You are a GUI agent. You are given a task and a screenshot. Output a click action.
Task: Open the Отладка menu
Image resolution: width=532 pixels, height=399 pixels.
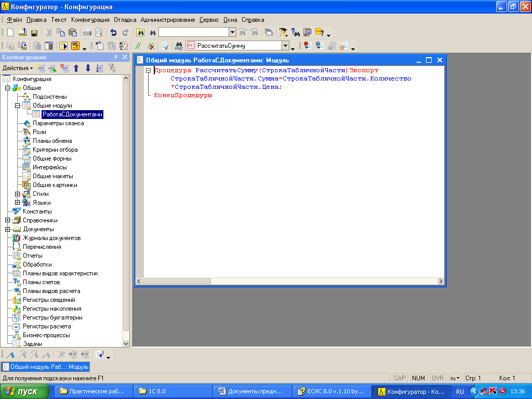[x=125, y=20]
